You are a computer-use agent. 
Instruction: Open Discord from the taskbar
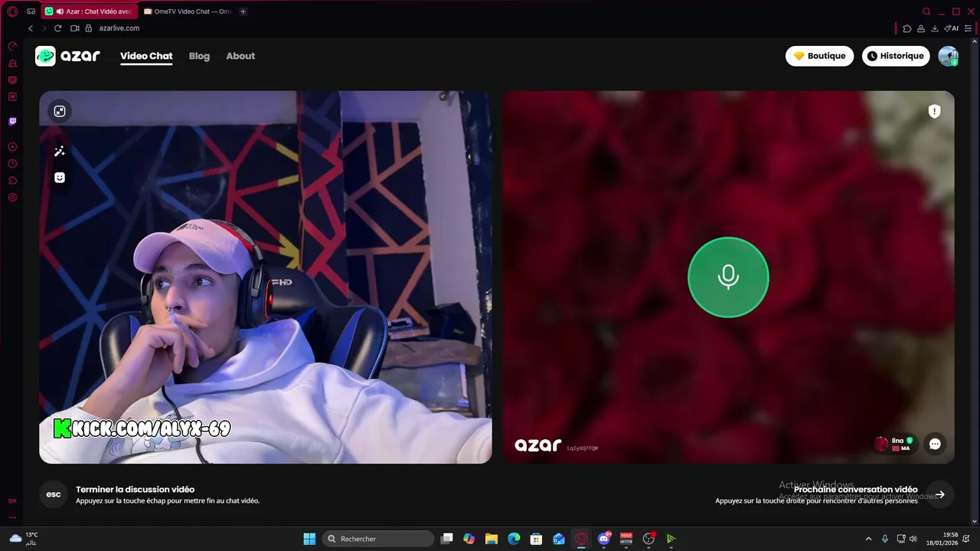pos(604,539)
